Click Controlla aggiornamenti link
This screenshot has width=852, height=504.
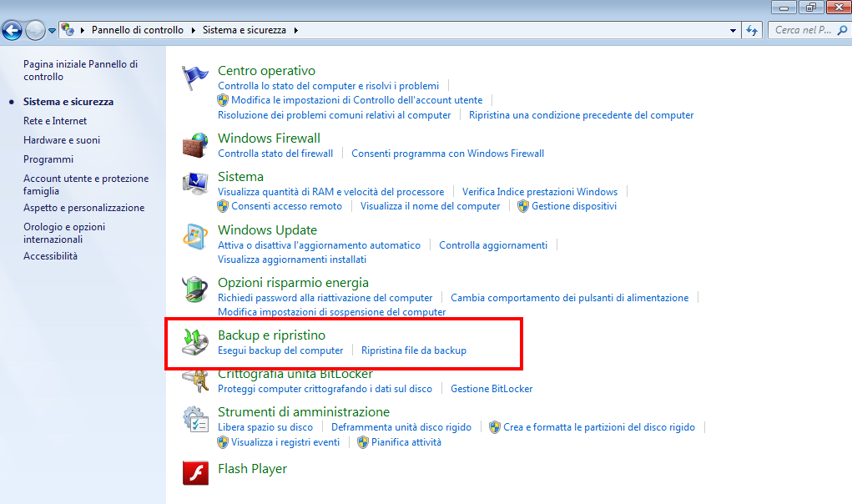pyautogui.click(x=493, y=245)
